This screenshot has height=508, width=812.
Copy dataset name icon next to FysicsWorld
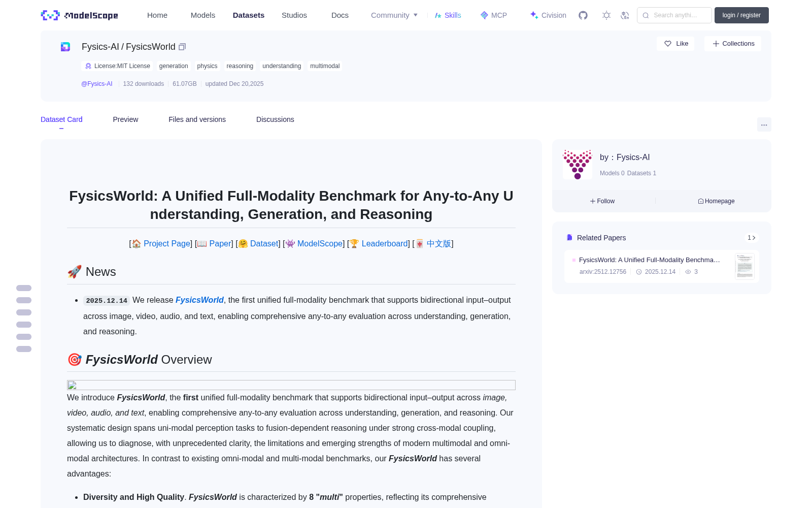click(182, 47)
